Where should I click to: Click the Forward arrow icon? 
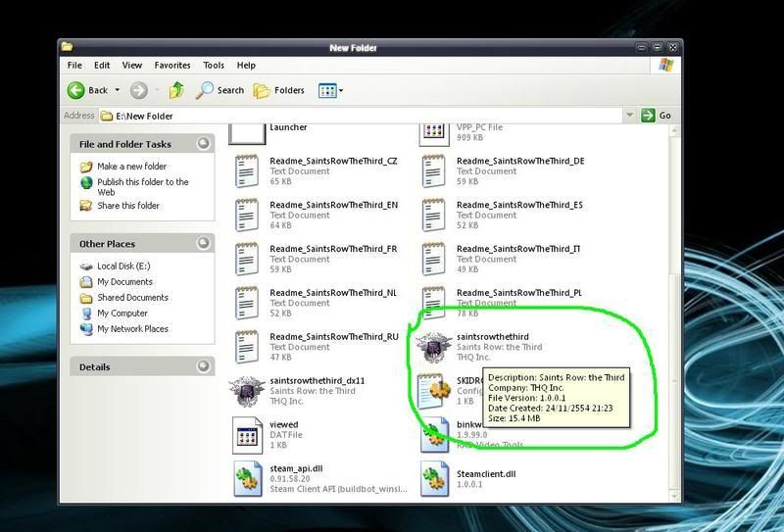[138, 90]
